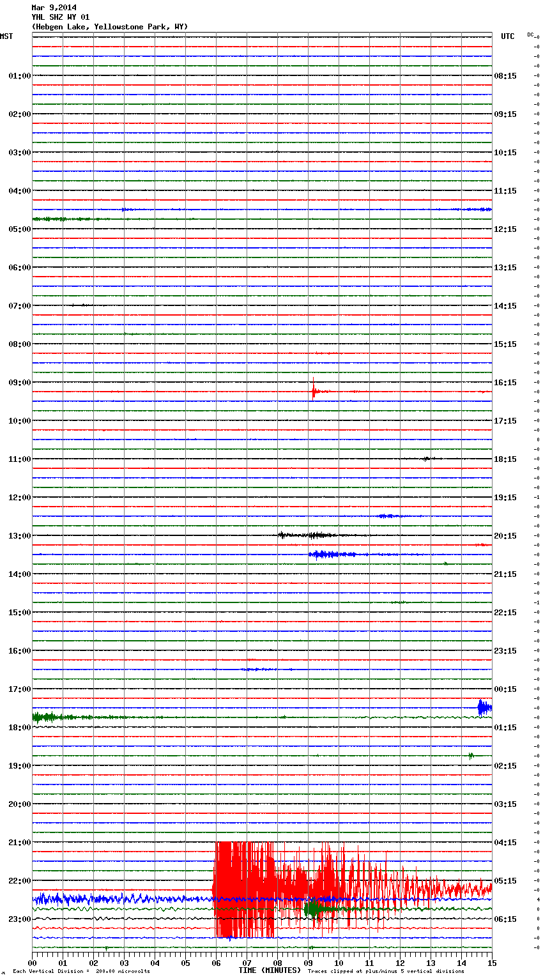The width and height of the screenshot is (543, 980).
Task: Click the 22:15 UTC time label
Action: click(x=505, y=613)
